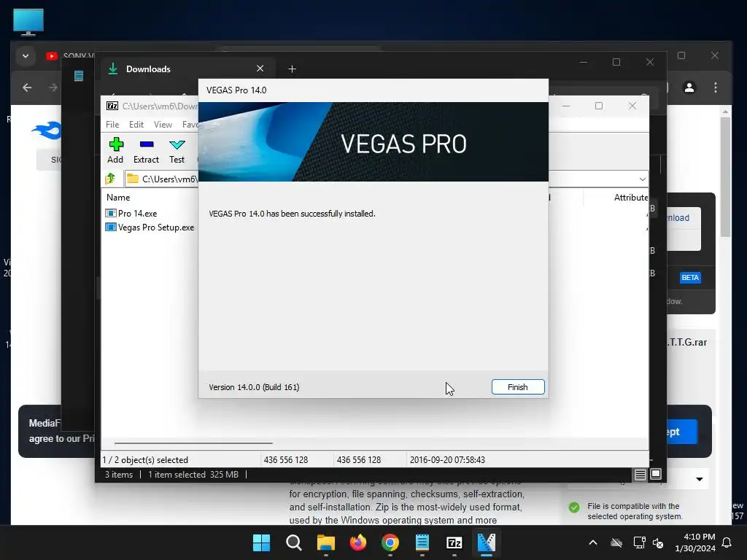Image resolution: width=747 pixels, height=560 pixels.
Task: Click the VEGAS Pro installer taskbar icon
Action: pos(487,542)
